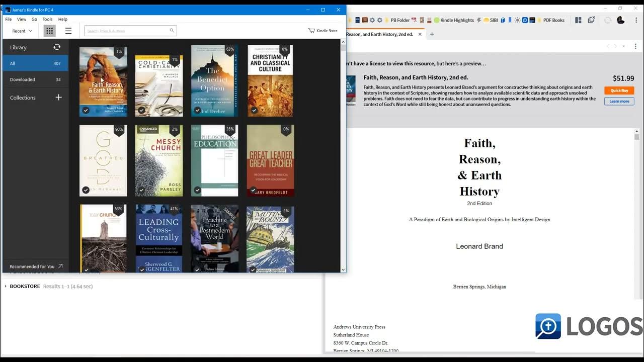644x362 pixels.
Task: Add a new tab with the plus button
Action: pyautogui.click(x=432, y=34)
